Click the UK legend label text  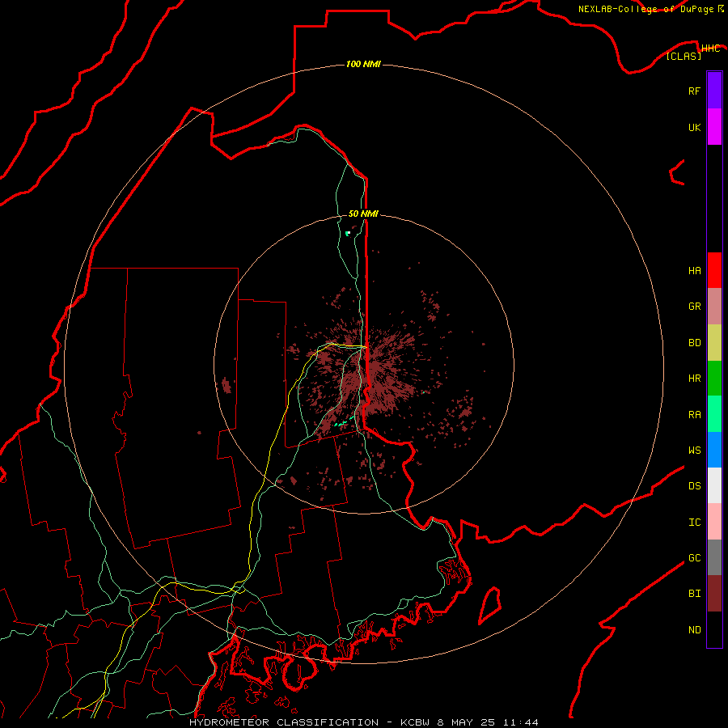(695, 128)
